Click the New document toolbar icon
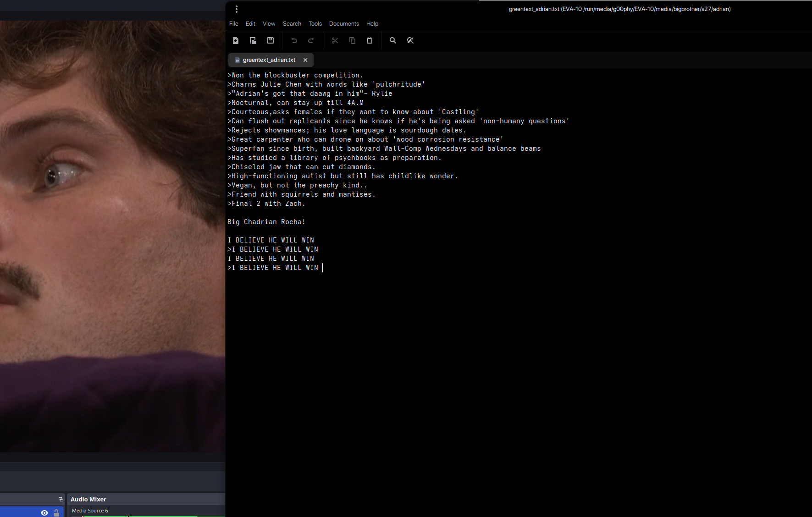Screen dimensions: 812x517 (236, 40)
